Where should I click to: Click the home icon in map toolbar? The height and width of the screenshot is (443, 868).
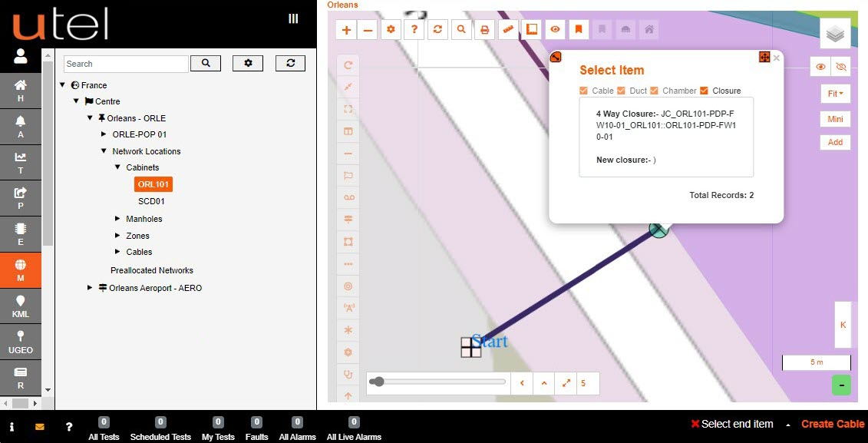(649, 29)
